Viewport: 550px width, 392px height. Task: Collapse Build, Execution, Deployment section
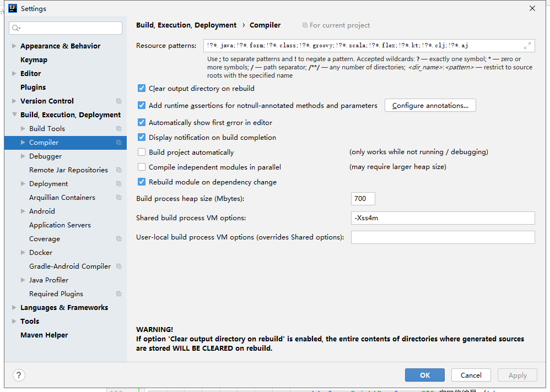[14, 115]
